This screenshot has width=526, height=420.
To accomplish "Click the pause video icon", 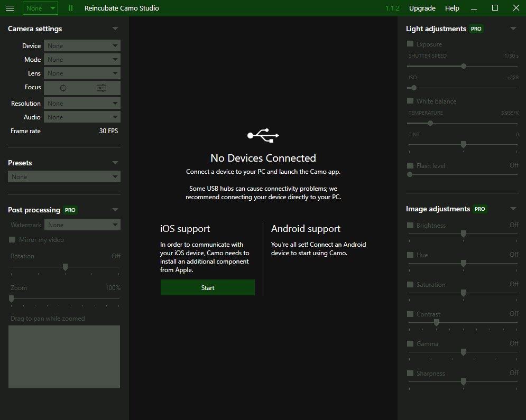I will click(x=70, y=8).
